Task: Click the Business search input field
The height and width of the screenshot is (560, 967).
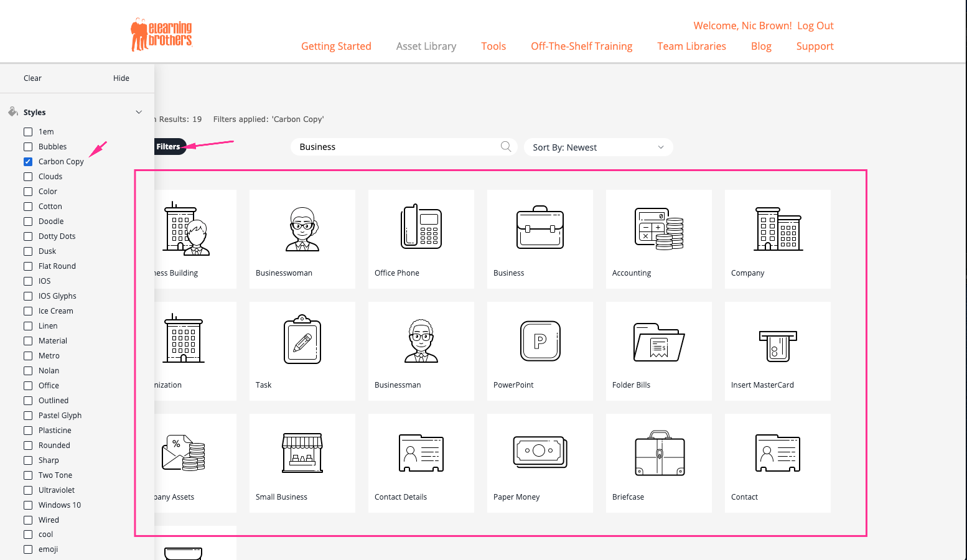Action: [x=395, y=147]
